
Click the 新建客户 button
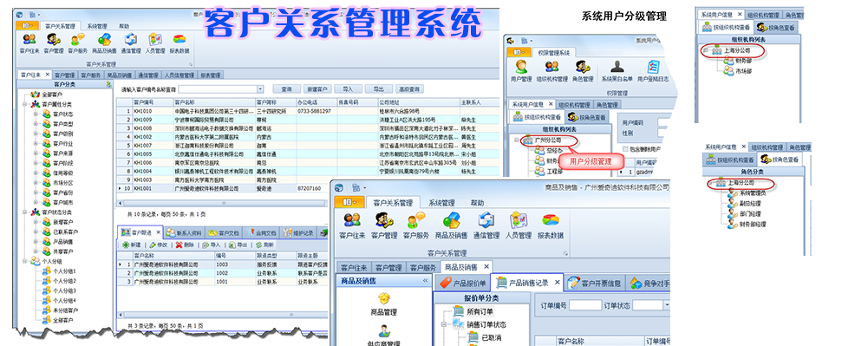click(317, 89)
